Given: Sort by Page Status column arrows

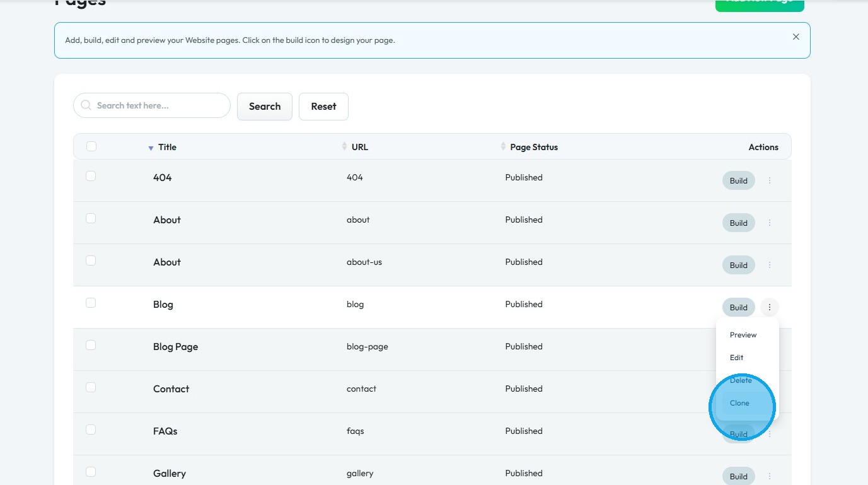Looking at the screenshot, I should [503, 146].
